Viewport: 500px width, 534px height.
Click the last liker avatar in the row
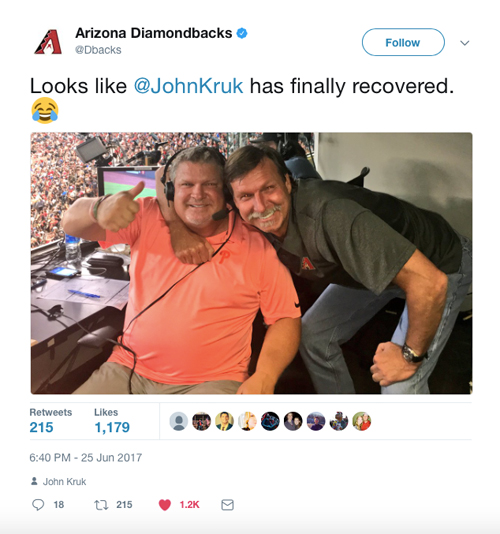click(361, 421)
